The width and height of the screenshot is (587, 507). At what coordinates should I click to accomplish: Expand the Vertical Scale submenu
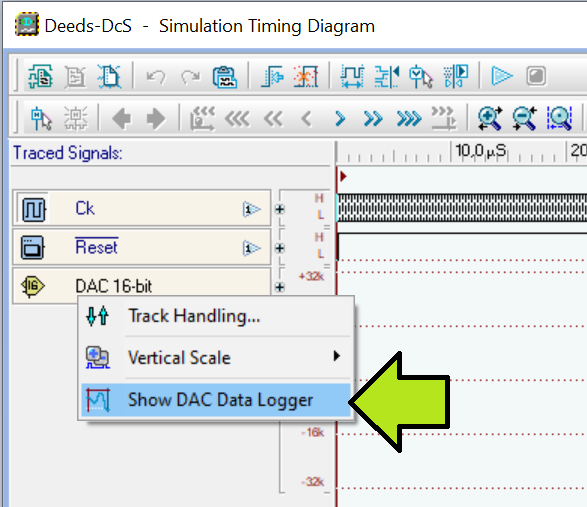tap(216, 357)
